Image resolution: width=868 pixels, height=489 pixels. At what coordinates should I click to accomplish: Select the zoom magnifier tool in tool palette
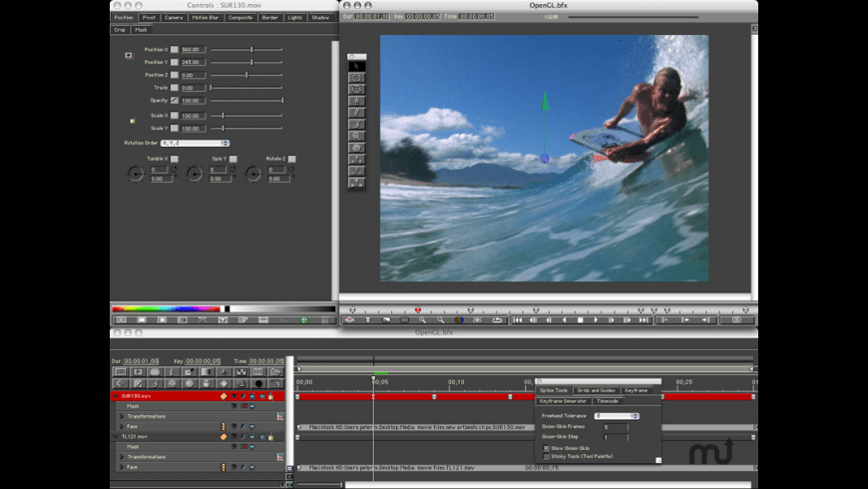[x=356, y=136]
